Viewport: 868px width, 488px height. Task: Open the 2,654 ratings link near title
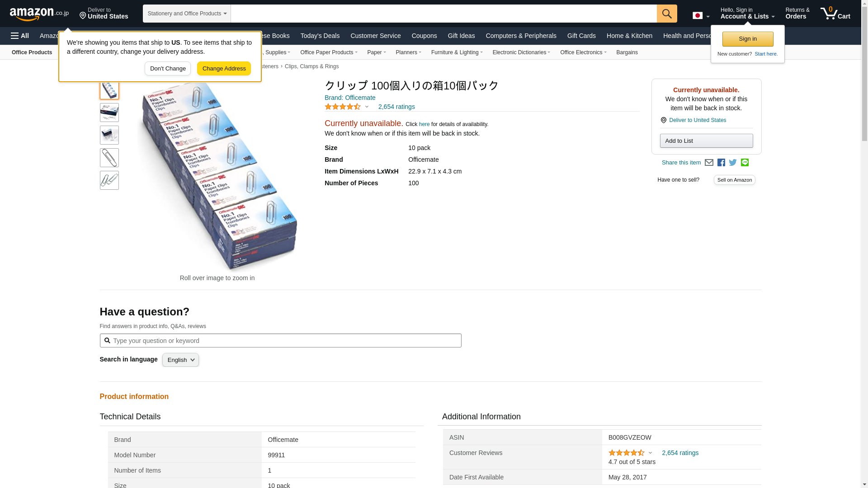396,107
